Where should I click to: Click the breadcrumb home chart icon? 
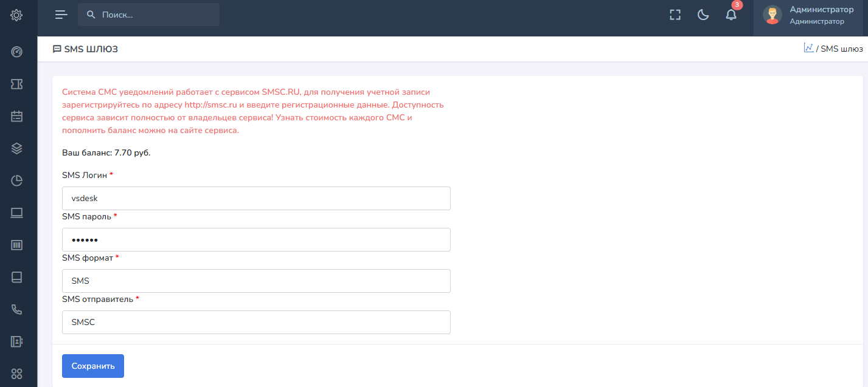808,48
